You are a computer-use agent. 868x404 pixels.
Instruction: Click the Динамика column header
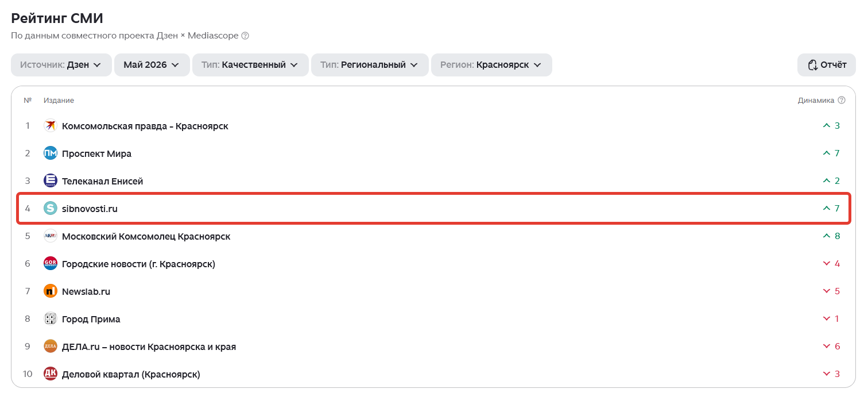[x=816, y=101]
